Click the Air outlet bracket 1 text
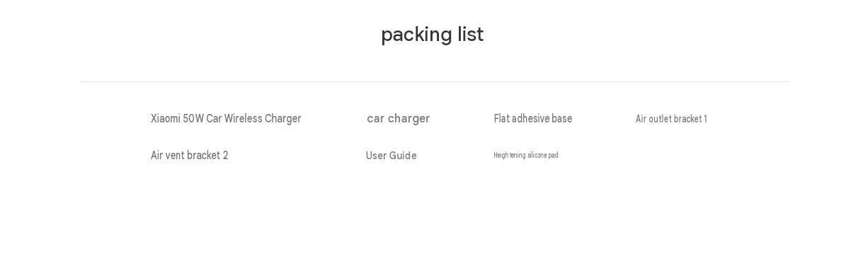Screen dimensions: 868x278 [671, 119]
